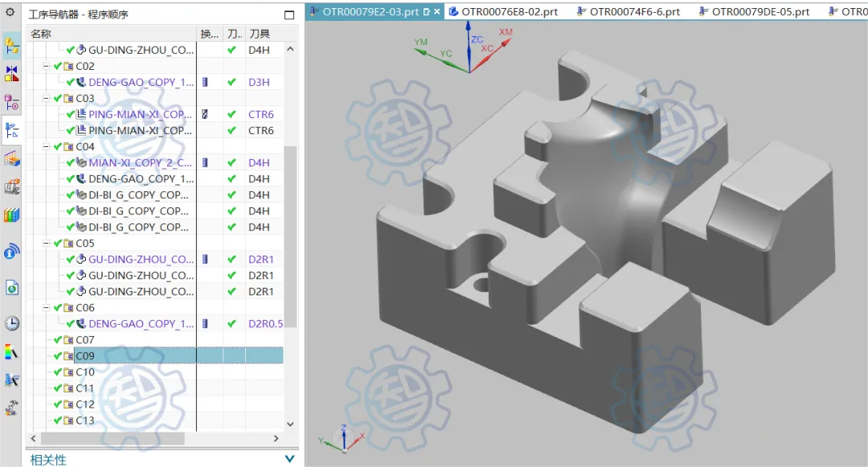Click the purple CTR6 tool cell
Screen dimensions: 868x467
pos(260,114)
